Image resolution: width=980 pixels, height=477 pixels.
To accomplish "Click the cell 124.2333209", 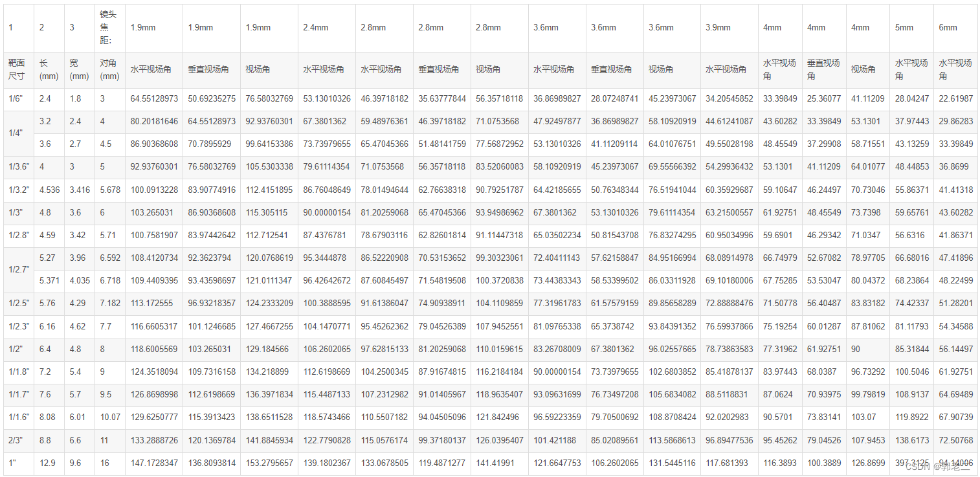I will [269, 303].
